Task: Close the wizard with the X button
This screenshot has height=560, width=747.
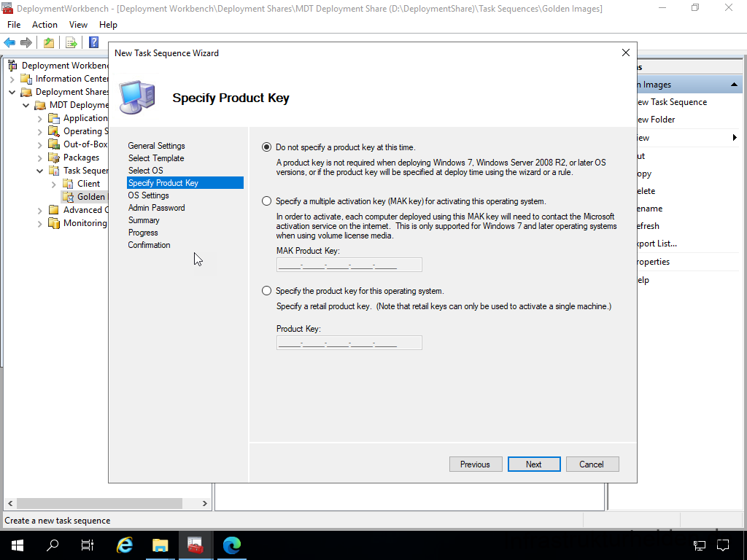Action: point(625,52)
